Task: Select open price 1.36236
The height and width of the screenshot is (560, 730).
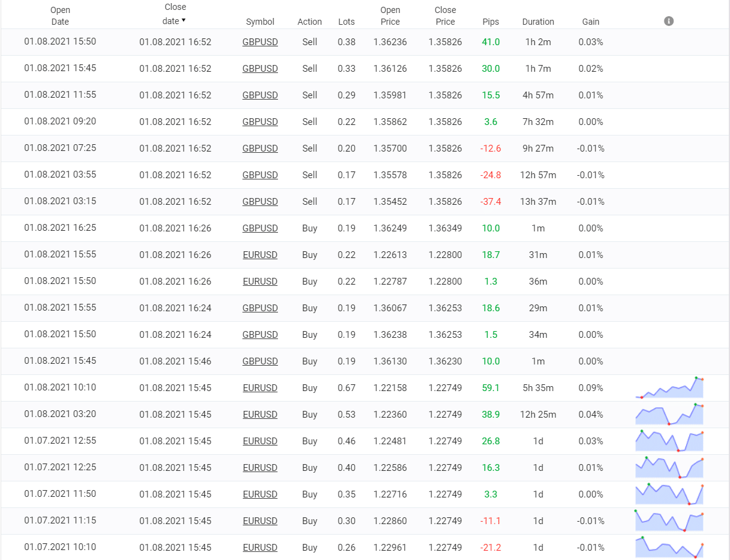Action: tap(390, 42)
